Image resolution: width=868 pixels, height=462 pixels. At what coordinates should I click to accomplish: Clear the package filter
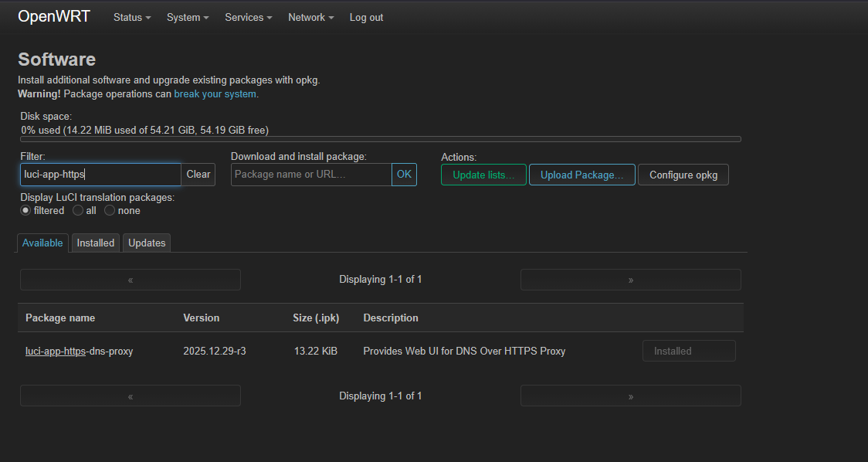click(198, 175)
